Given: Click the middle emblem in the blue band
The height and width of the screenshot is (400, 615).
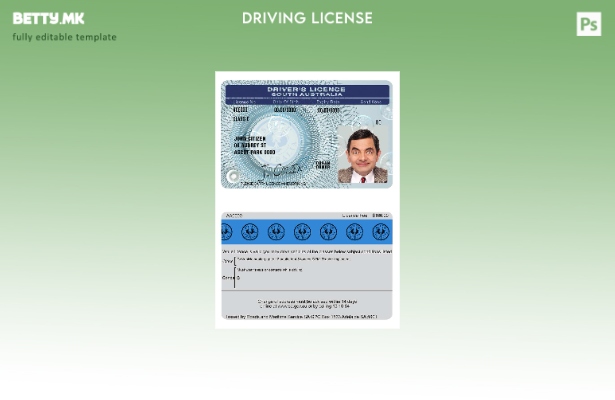Looking at the screenshot, I should coord(303,232).
